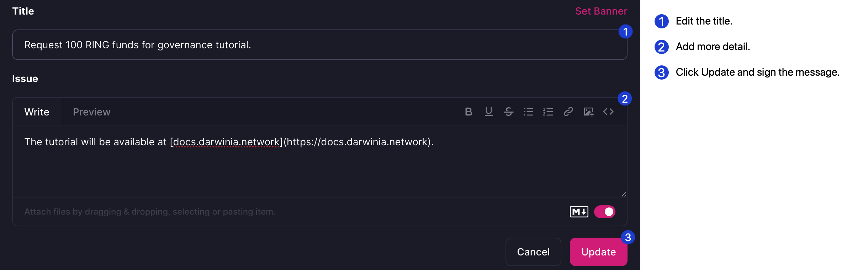Insert a hyperlink via link icon
Viewport: 868px width, 270px height.
568,112
